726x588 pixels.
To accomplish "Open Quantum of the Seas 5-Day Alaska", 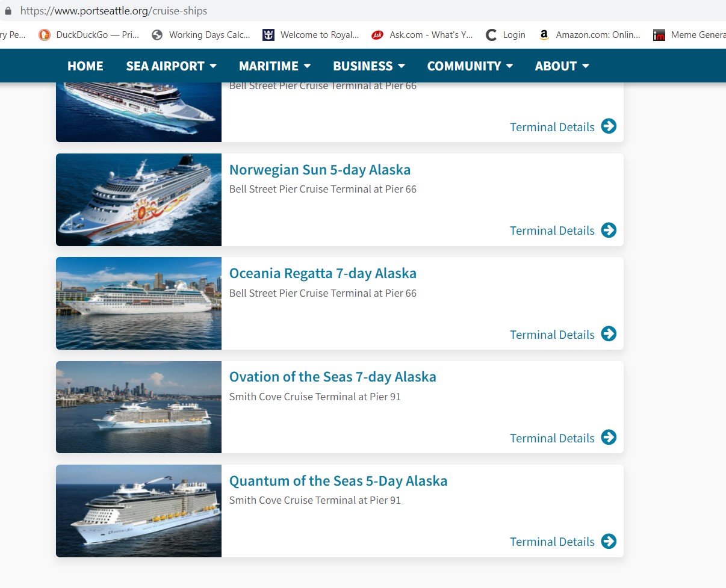I will coord(338,481).
